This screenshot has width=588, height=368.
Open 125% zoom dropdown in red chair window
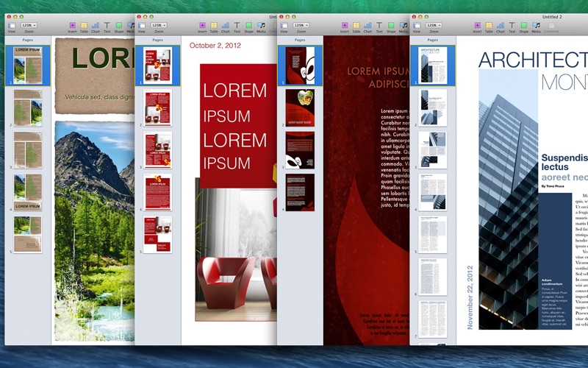[158, 25]
